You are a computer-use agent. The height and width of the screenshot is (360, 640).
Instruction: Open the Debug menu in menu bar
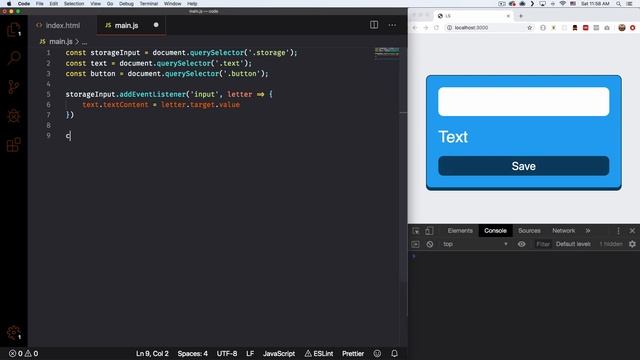pos(126,4)
